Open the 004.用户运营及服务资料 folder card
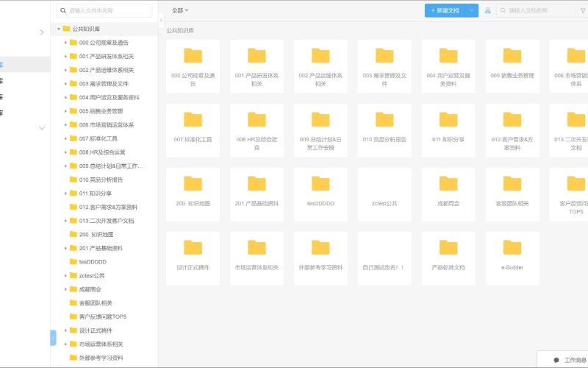The width and height of the screenshot is (588, 368). tap(448, 66)
